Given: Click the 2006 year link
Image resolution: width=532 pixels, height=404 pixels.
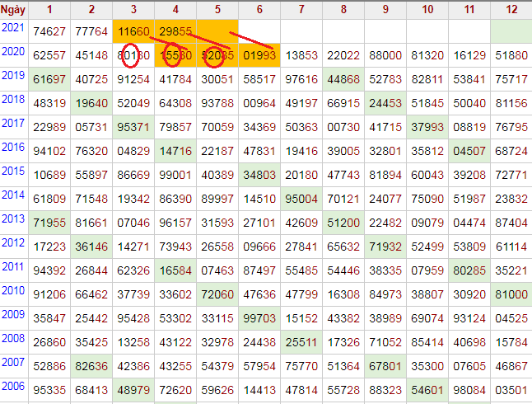Looking at the screenshot, I should [x=12, y=386].
